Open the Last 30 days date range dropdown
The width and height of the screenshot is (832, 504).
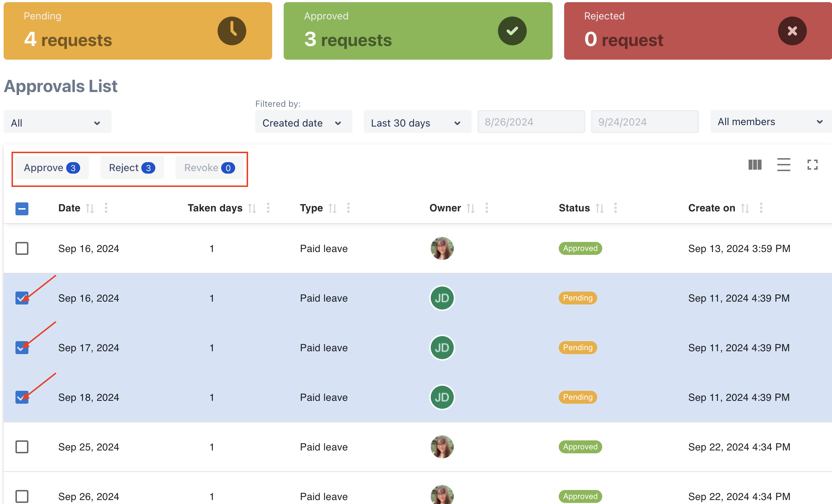pos(414,123)
